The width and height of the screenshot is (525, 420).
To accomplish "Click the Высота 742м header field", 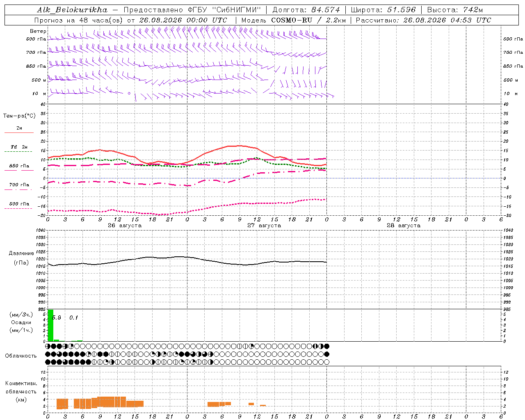I will click(455, 10).
